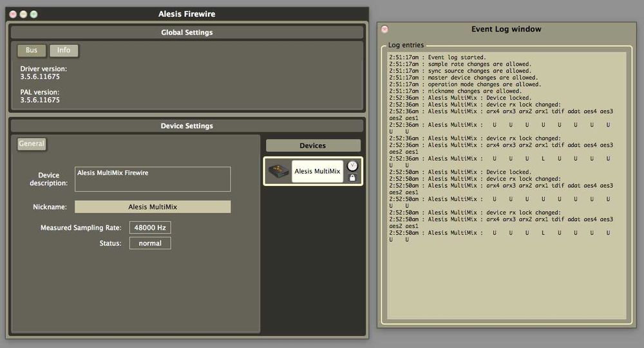Click the Event Log window title
The width and height of the screenshot is (644, 348).
[x=506, y=29]
